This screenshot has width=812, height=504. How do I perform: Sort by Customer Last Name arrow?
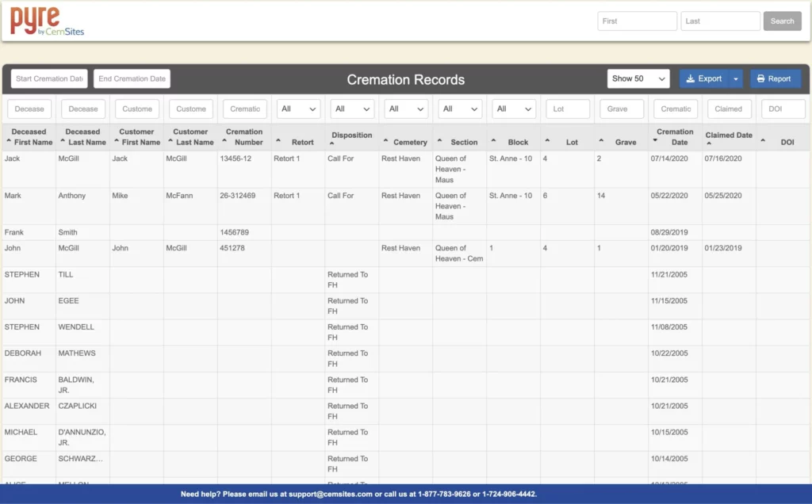(170, 141)
